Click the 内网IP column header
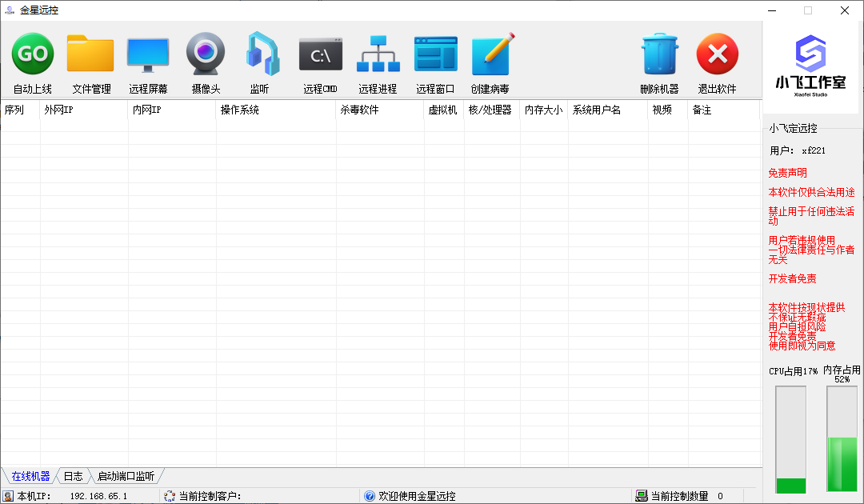 pyautogui.click(x=173, y=110)
